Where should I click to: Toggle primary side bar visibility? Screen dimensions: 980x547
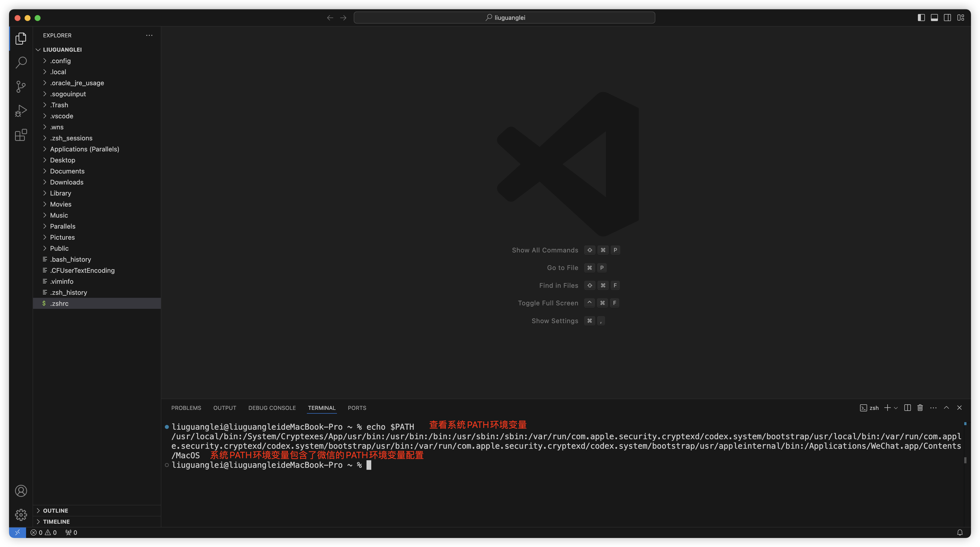click(x=921, y=18)
